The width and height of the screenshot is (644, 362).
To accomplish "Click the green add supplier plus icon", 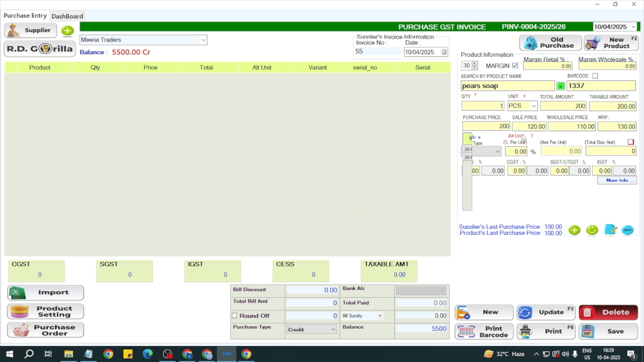I will pyautogui.click(x=67, y=31).
